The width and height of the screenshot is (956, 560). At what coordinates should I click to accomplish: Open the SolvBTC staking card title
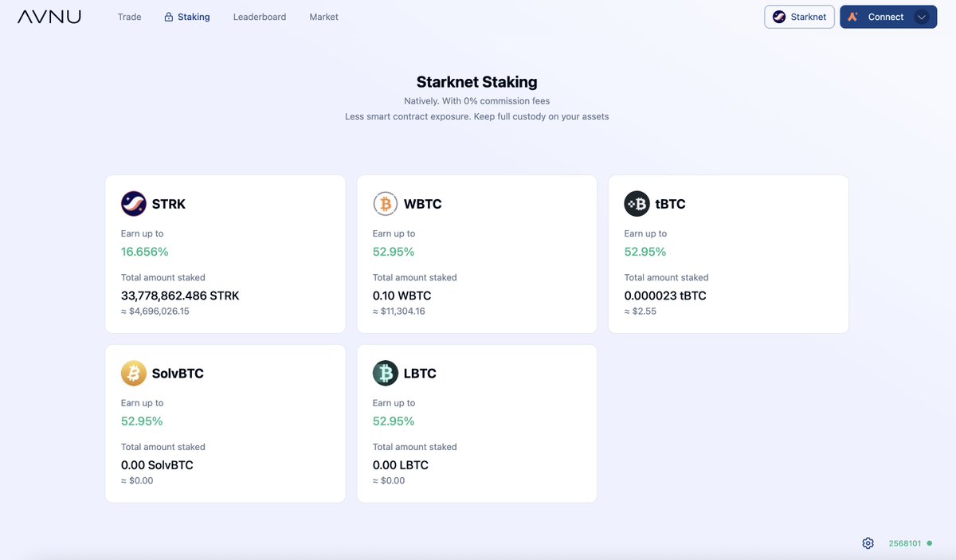pyautogui.click(x=178, y=373)
